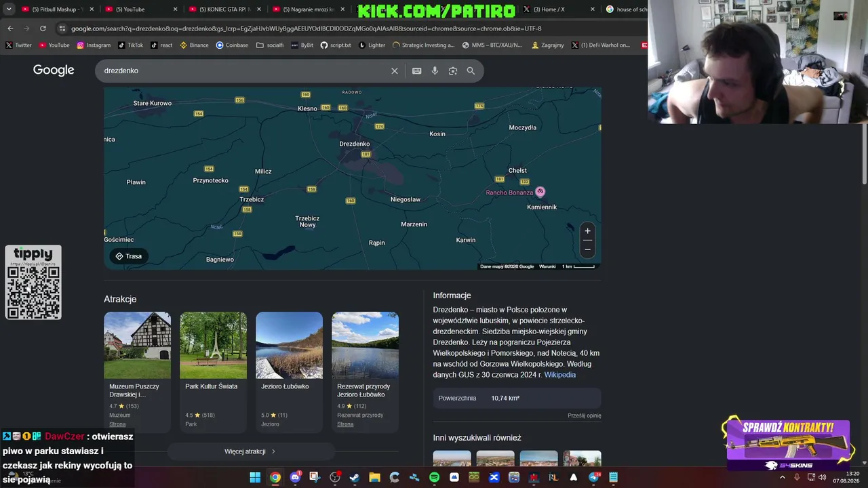This screenshot has height=488, width=868.
Task: Open the Coinbase bookmark
Action: coord(232,45)
